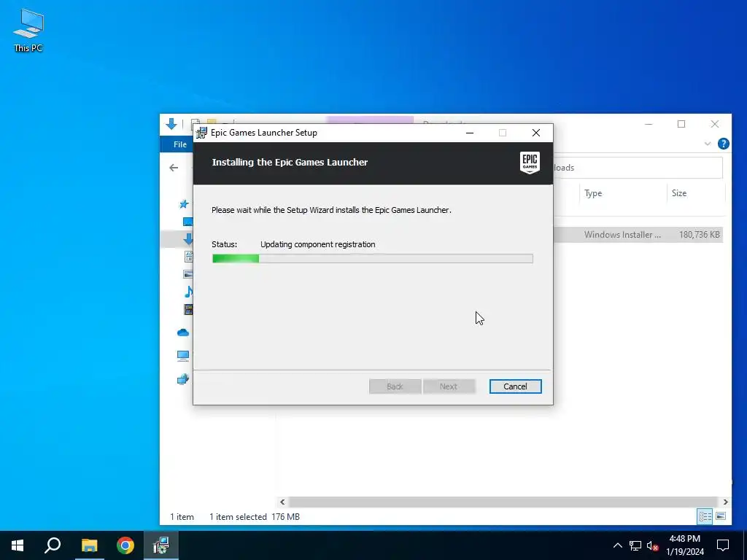Open Videos film icon in Explorer sidebar
The image size is (747, 560).
pos(188,309)
